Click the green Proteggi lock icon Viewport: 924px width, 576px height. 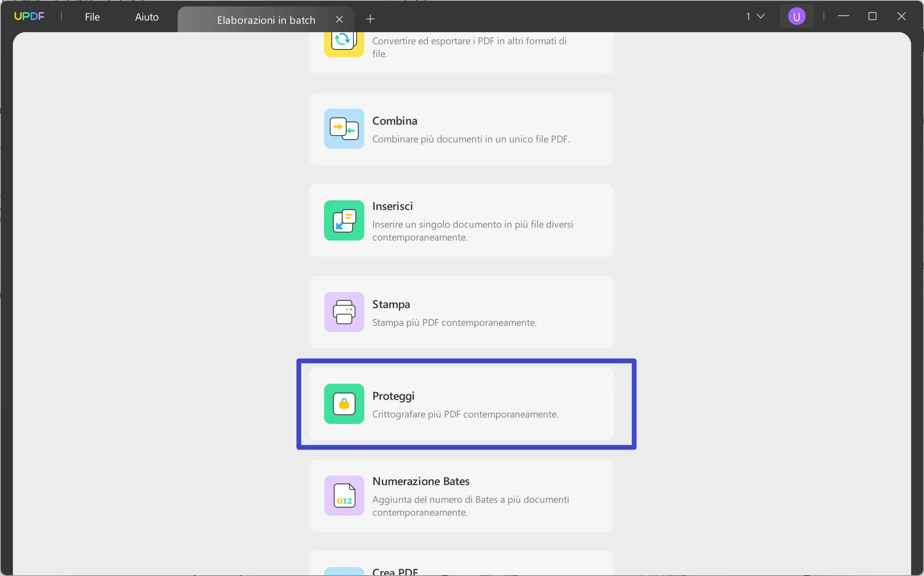tap(344, 404)
